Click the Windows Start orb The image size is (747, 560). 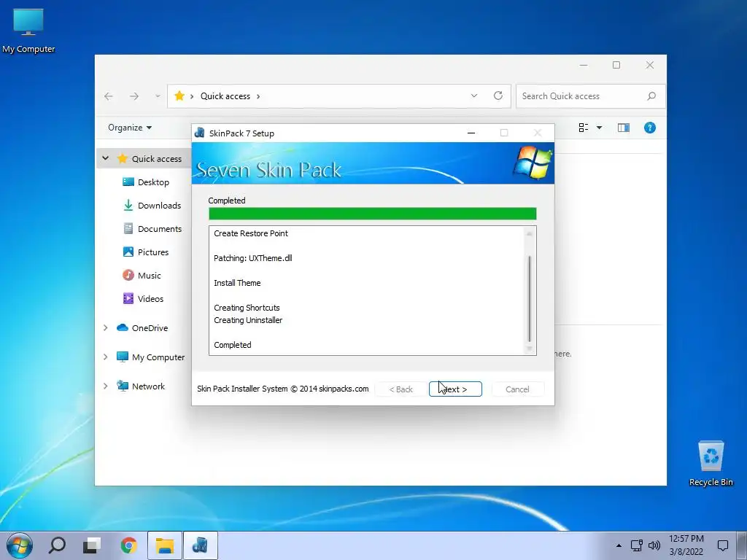(20, 545)
